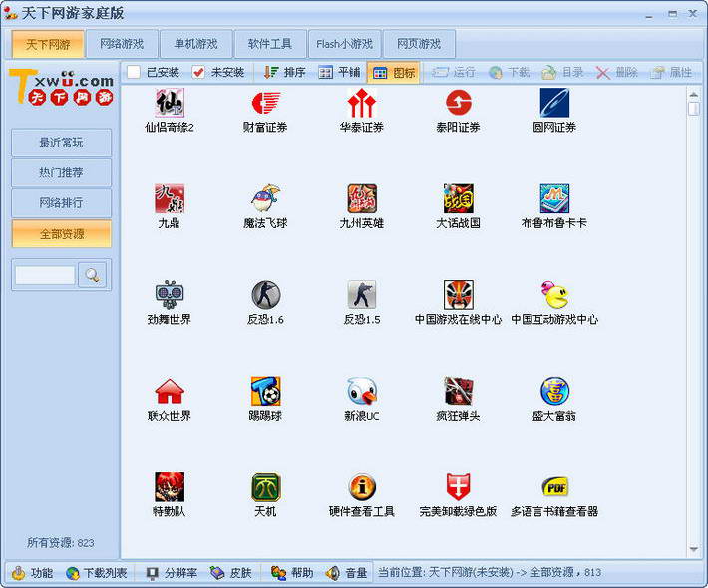
Task: Click the 删除 toolbar button
Action: (x=616, y=72)
